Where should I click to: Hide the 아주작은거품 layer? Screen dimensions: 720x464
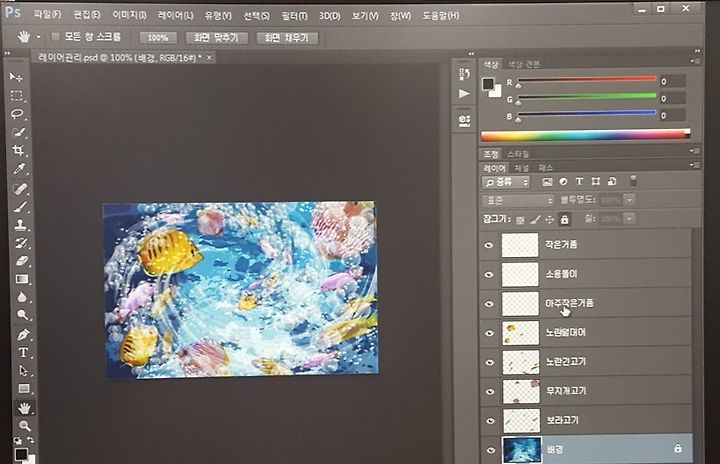[489, 304]
